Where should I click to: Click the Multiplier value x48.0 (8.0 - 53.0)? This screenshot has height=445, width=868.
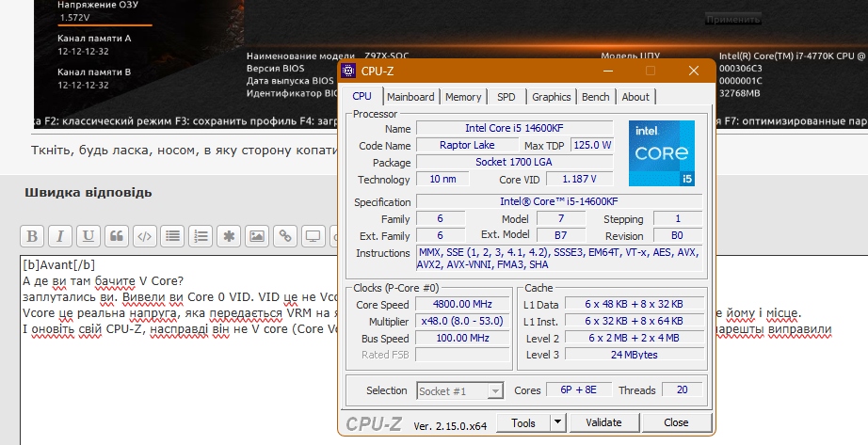463,321
